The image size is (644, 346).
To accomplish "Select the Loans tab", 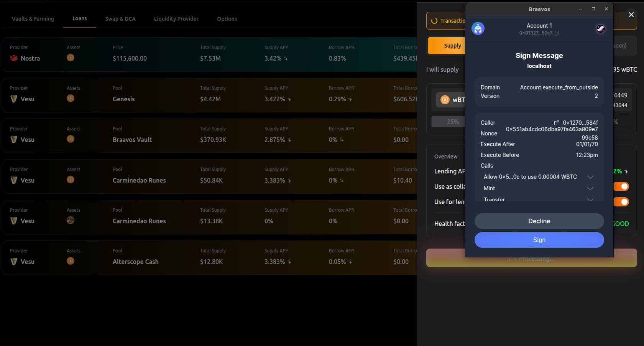I will click(x=80, y=18).
